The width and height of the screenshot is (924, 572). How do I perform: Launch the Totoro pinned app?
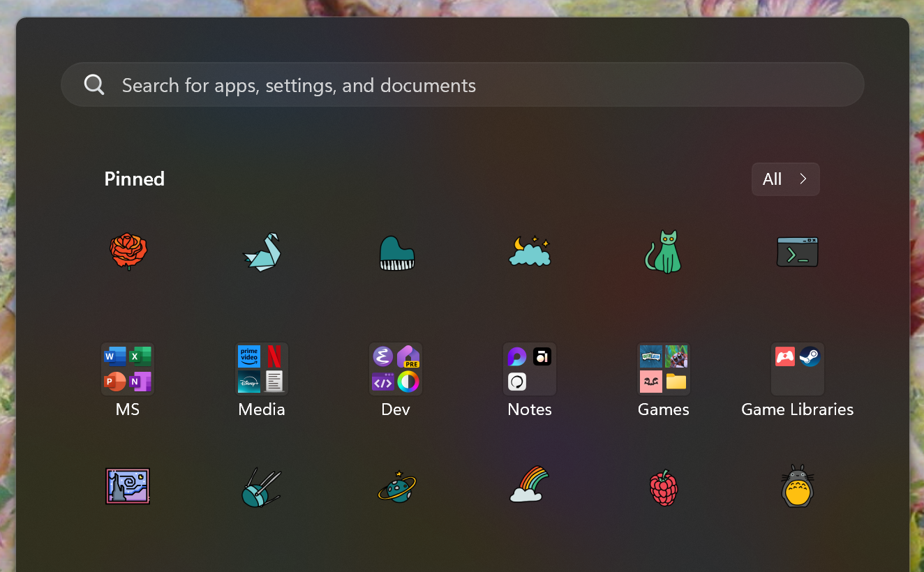pos(798,486)
